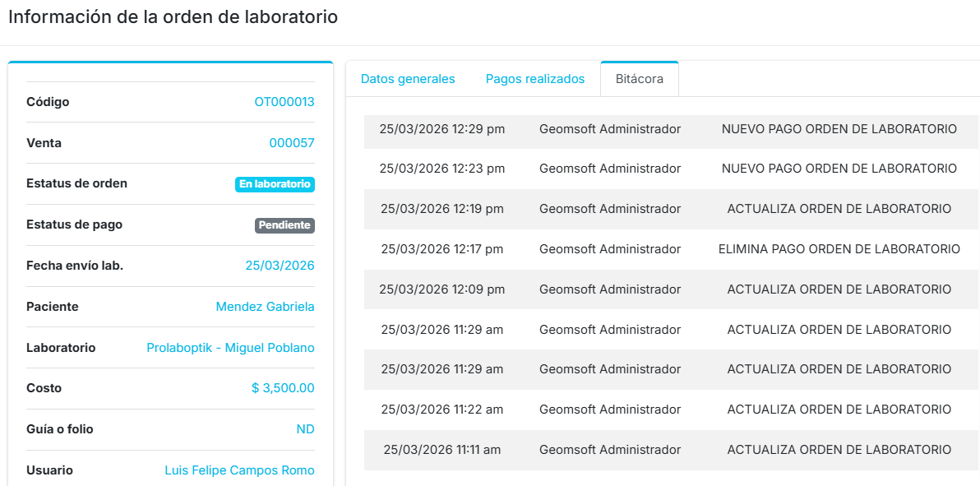Click the lab send date 25/03/2026

pyautogui.click(x=280, y=266)
